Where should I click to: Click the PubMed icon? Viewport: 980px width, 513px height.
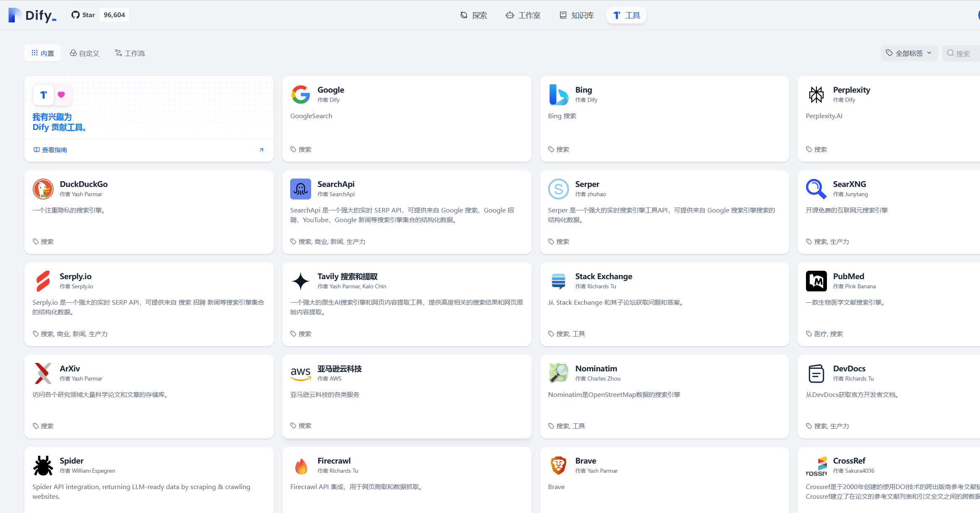[816, 281]
